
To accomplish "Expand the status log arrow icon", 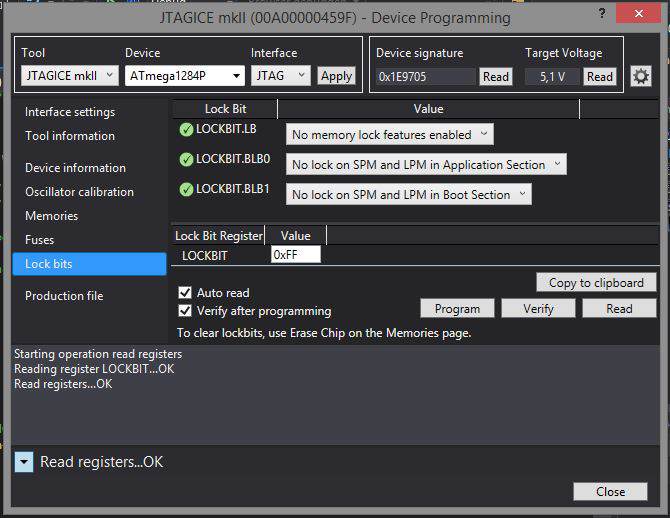I will (x=24, y=462).
